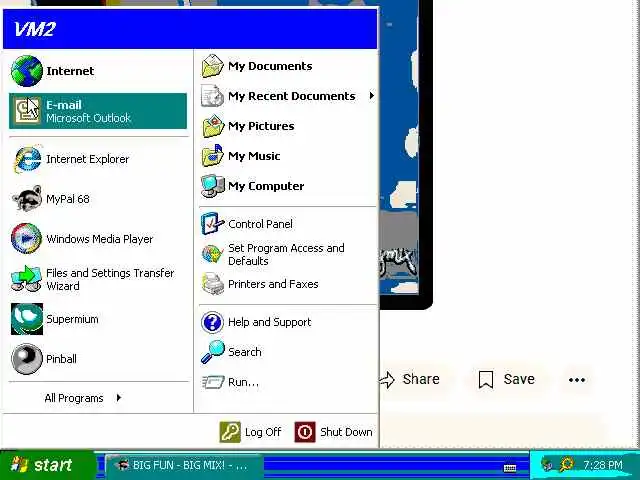Open the My Documents folder icon

(x=213, y=66)
